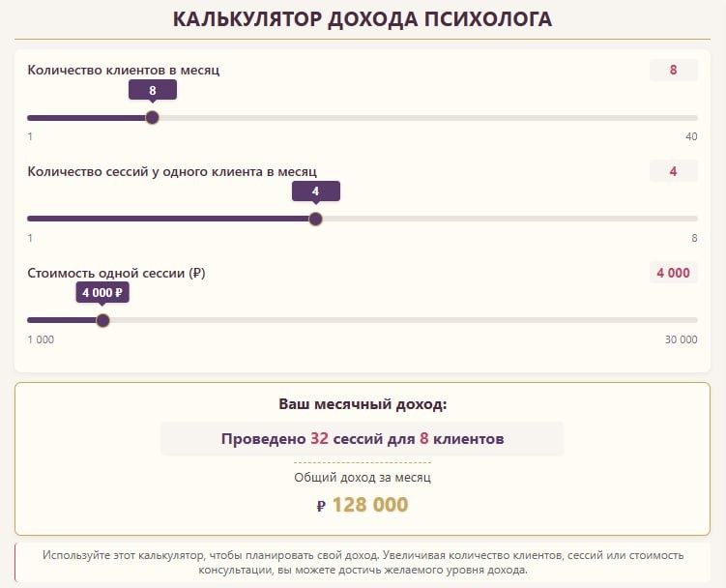Click the purple tooltip bubble showing 4
The width and height of the screenshot is (726, 588).
tap(315, 191)
